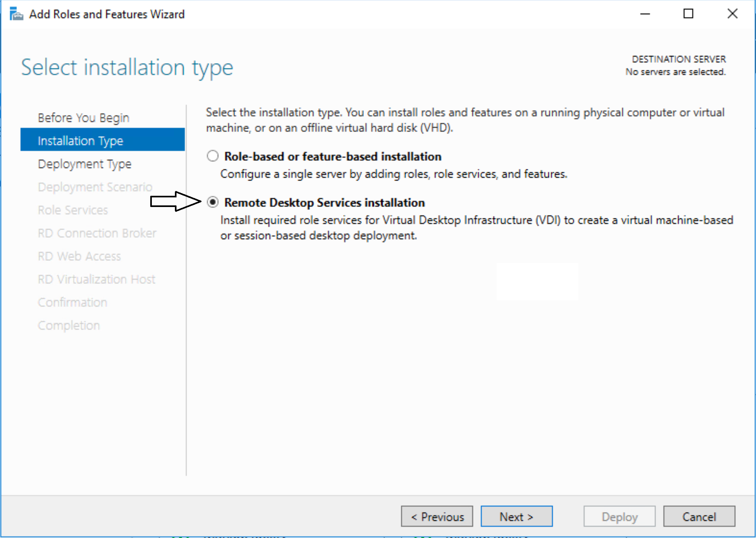Cancel the wizard
This screenshot has height=538, width=756.
click(699, 517)
